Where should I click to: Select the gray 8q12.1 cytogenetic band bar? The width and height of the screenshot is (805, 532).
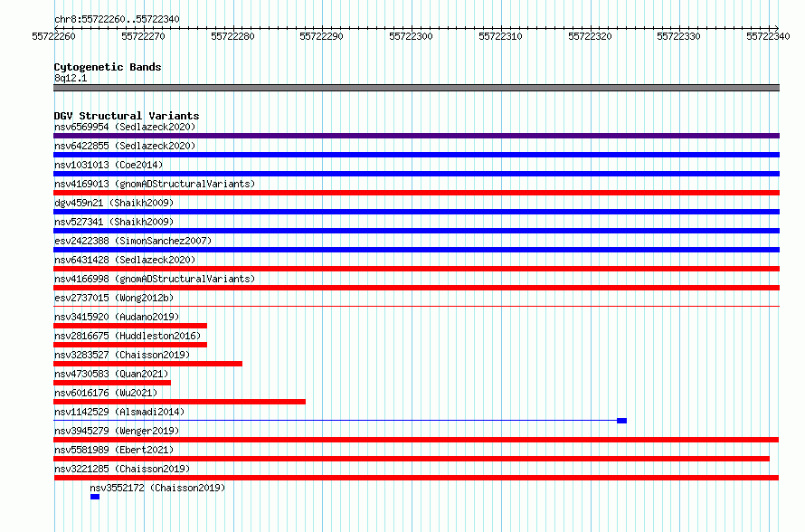point(416,88)
